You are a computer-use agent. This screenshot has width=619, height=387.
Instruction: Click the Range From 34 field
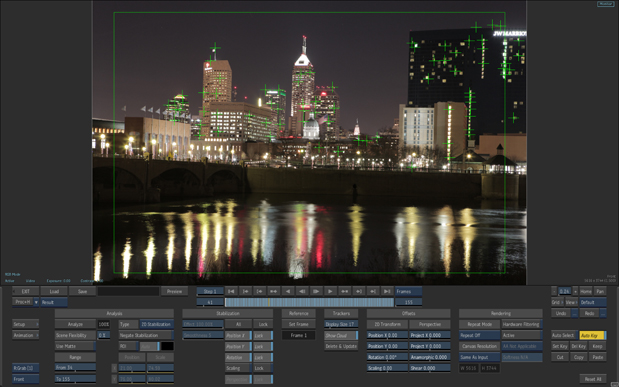[75, 368]
